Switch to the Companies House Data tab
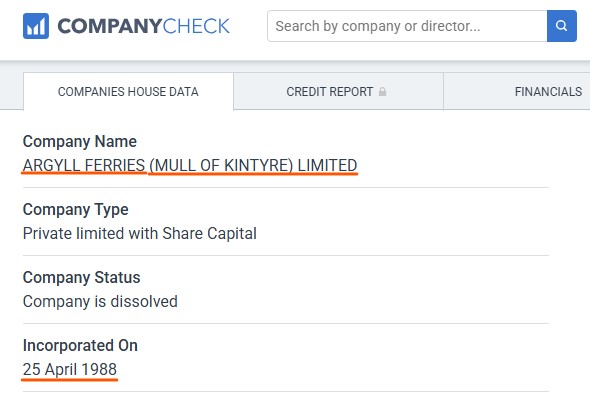The height and width of the screenshot is (396, 590). click(128, 91)
